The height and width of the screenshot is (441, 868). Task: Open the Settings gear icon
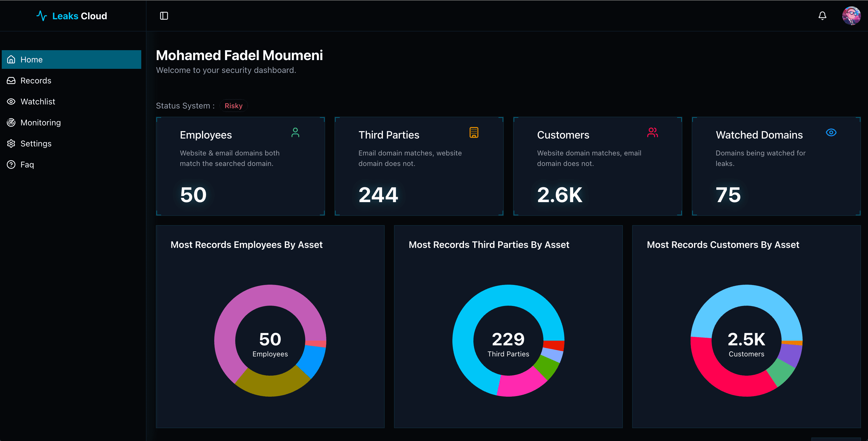(11, 144)
